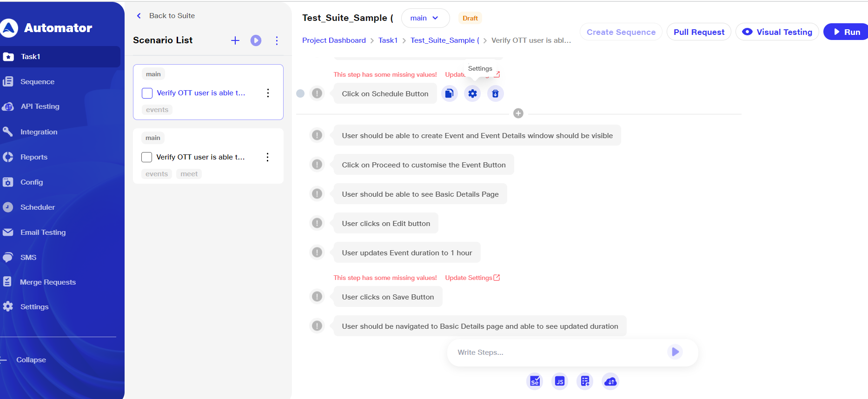868x399 pixels.
Task: Open Sequence in the sidebar
Action: coord(37,82)
